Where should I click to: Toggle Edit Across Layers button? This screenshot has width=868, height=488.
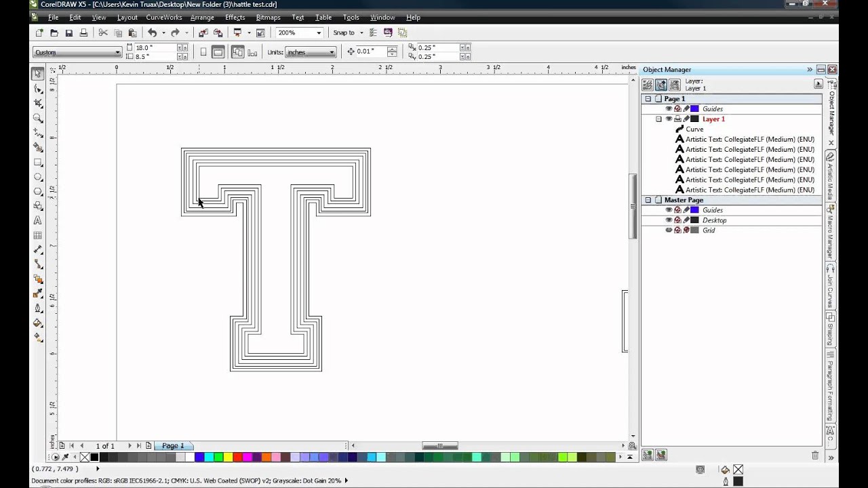(x=661, y=85)
